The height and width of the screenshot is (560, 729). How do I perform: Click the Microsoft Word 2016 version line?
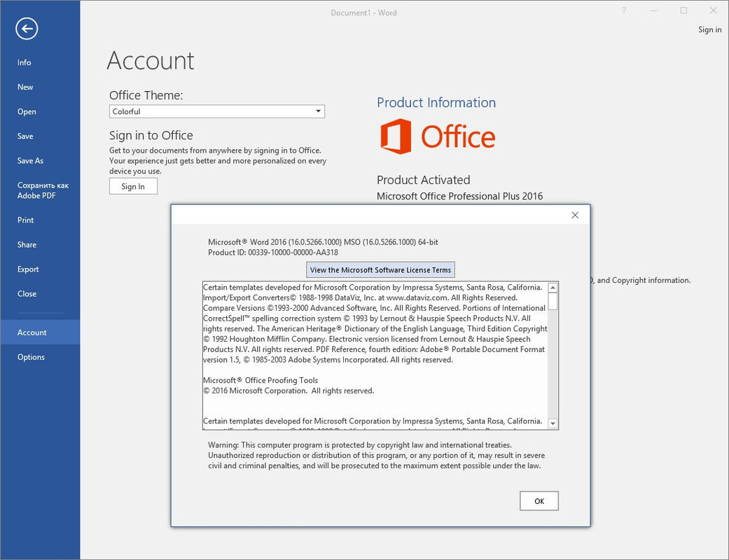(323, 242)
